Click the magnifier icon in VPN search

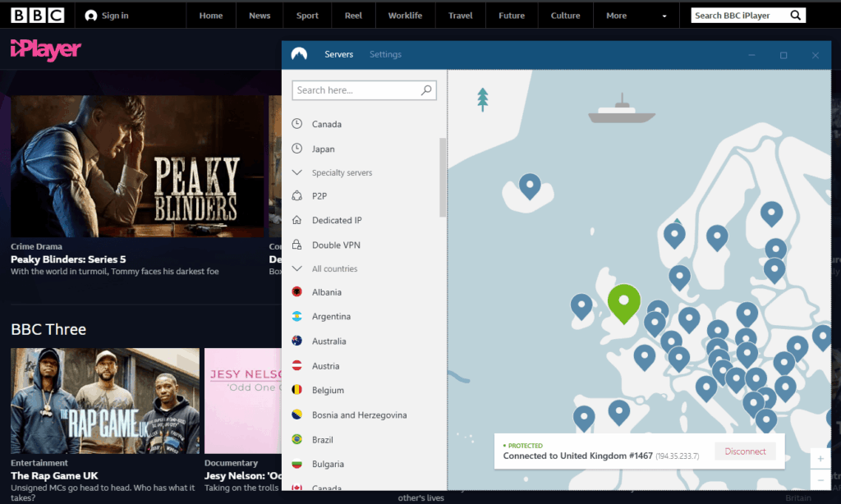click(426, 90)
